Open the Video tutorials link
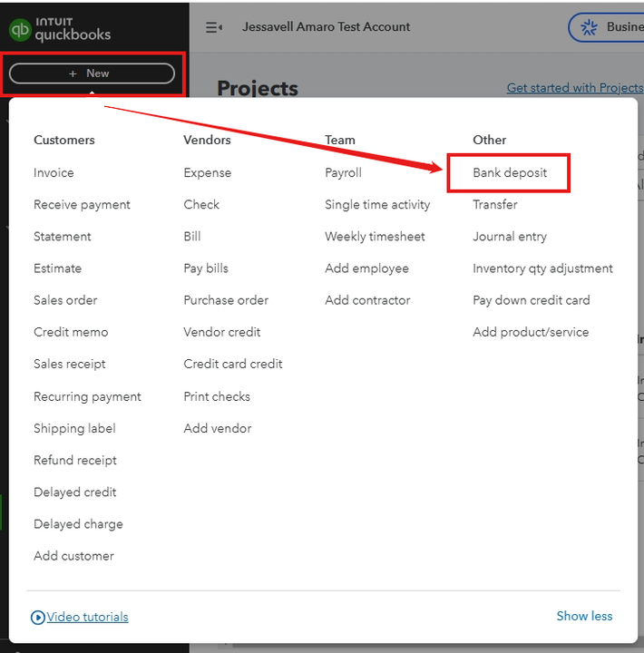Screen dimensions: 644x653 pos(87,617)
